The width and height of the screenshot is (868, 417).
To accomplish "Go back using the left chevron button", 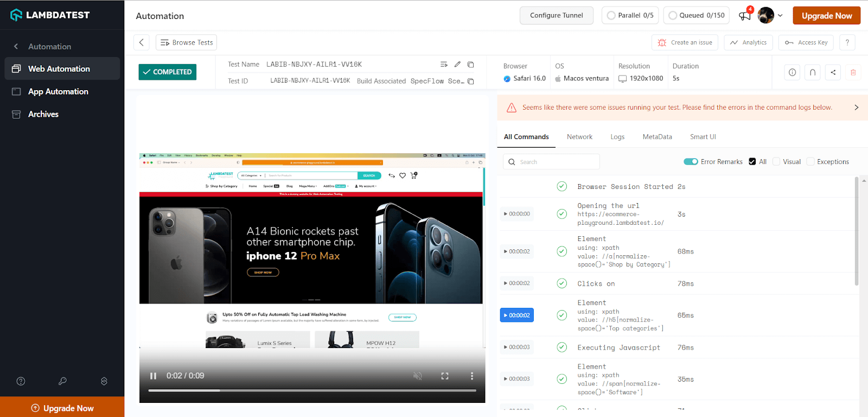I will click(142, 42).
